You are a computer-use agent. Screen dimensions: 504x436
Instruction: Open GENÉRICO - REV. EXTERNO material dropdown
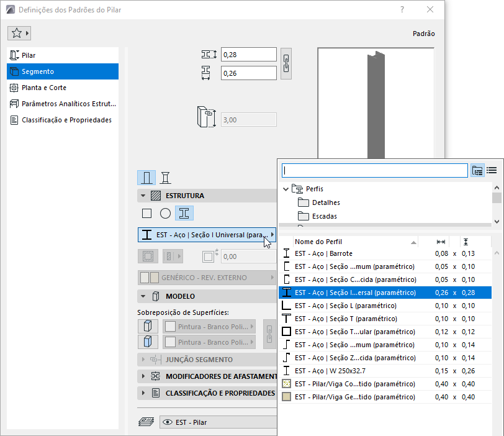(x=207, y=278)
